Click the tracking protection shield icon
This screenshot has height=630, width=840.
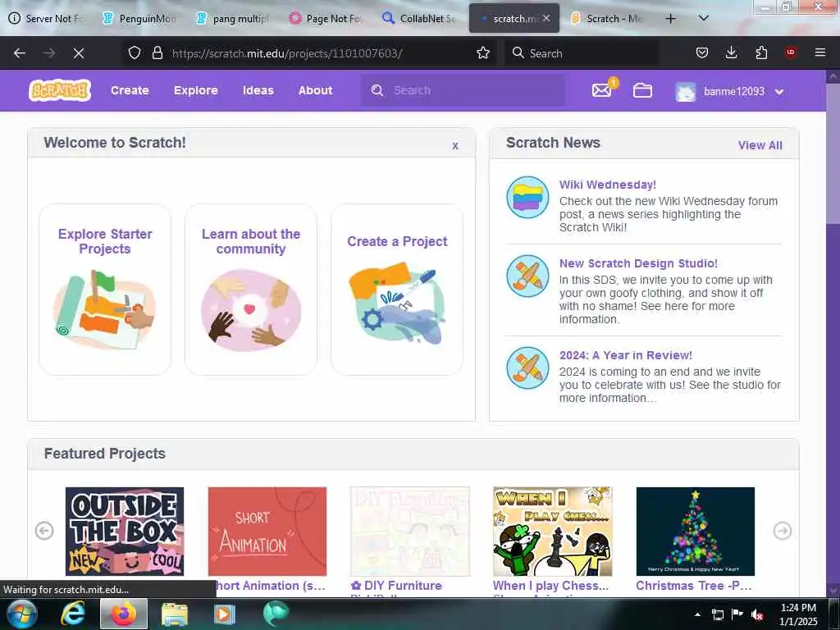point(135,52)
